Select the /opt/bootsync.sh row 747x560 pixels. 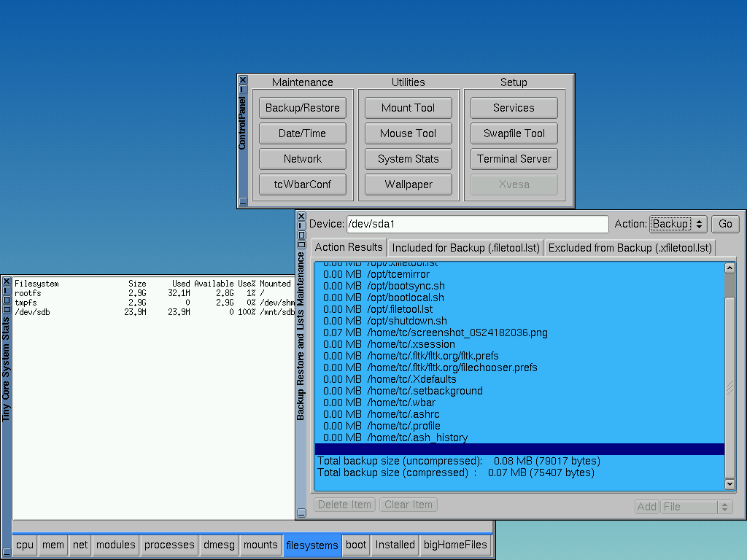click(519, 286)
